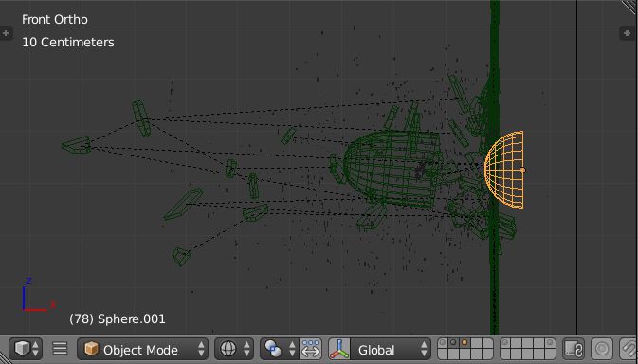Screen dimensions: 638x364
Task: Select the first scene layer button
Action: pos(443,343)
